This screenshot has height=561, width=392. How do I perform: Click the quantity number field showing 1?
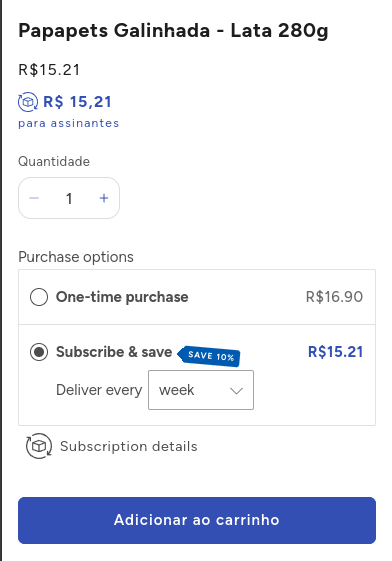69,198
